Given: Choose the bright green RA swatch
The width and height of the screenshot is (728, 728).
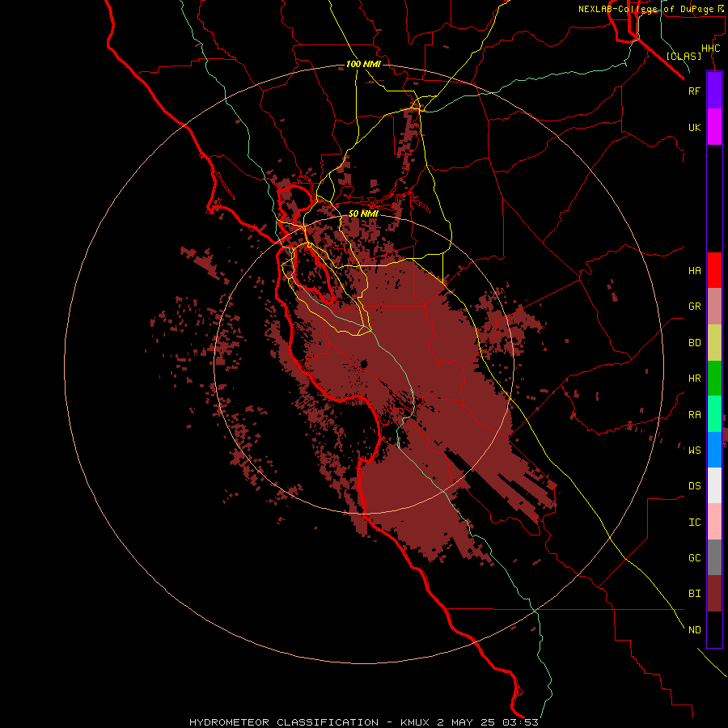Looking at the screenshot, I should [x=714, y=414].
